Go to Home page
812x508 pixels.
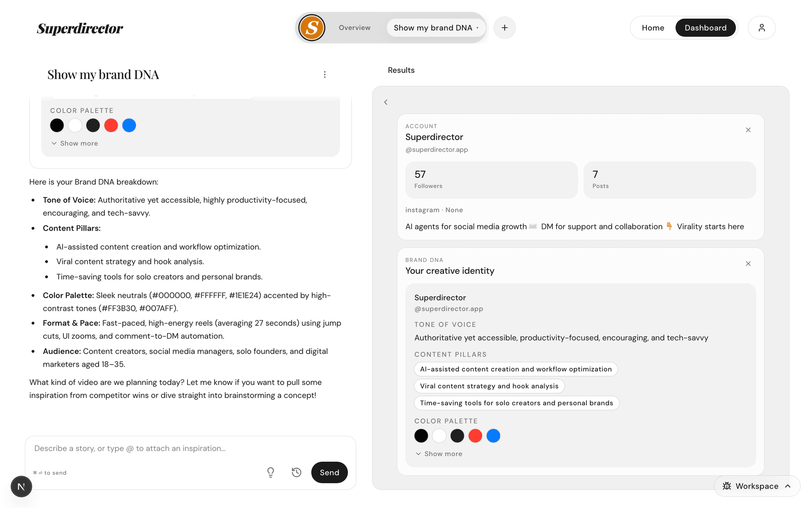click(x=653, y=28)
